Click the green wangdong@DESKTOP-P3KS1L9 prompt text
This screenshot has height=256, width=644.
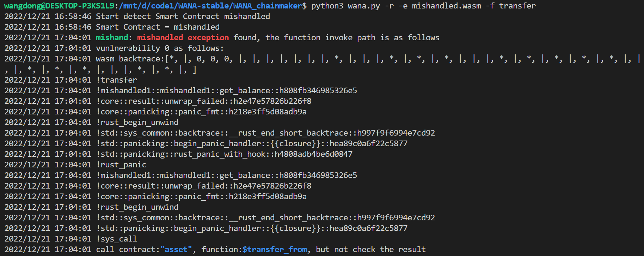pos(59,6)
